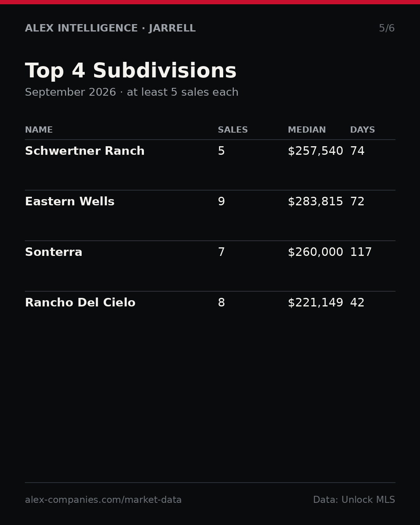Screen dimensions: 420x525
Task: Click the $221,149 median value
Action: [315, 303]
